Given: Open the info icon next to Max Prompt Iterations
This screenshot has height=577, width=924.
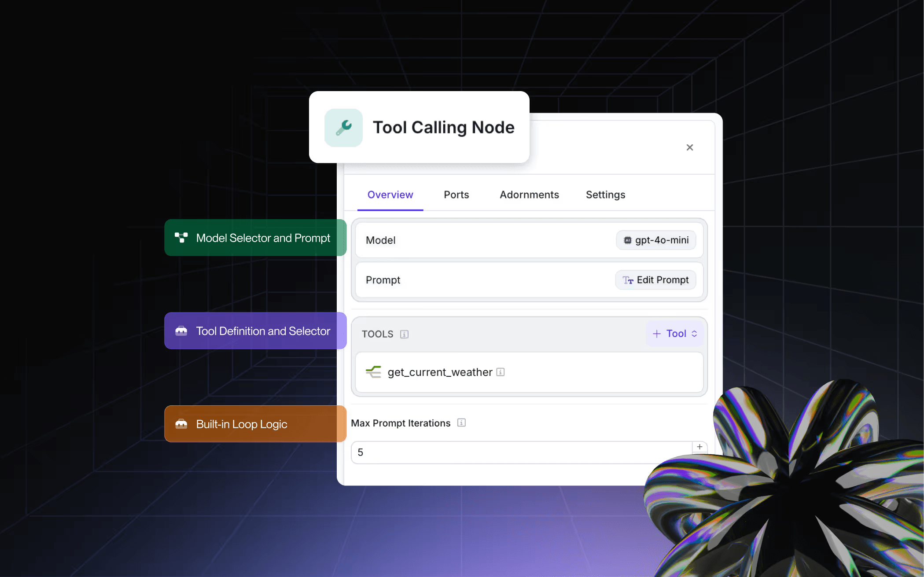Looking at the screenshot, I should click(x=461, y=423).
